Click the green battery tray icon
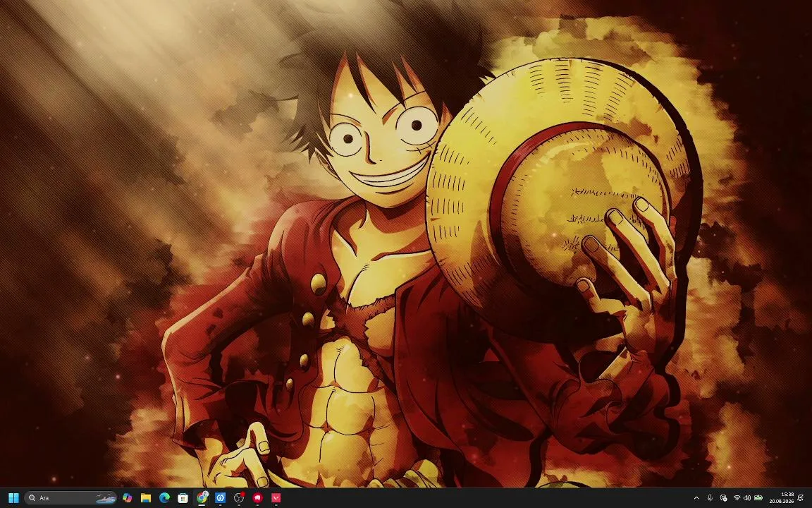 pyautogui.click(x=758, y=498)
